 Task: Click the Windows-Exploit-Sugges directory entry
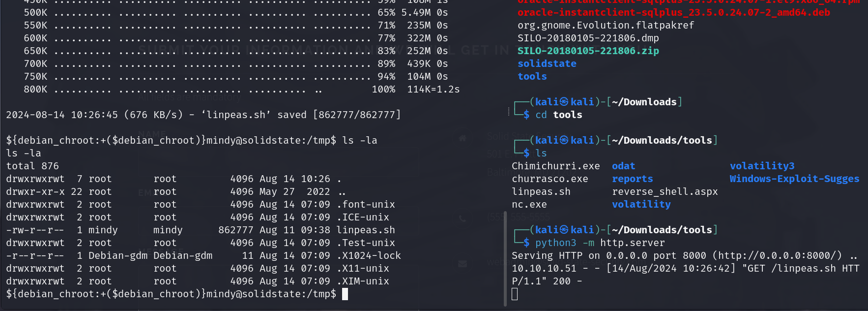click(794, 179)
